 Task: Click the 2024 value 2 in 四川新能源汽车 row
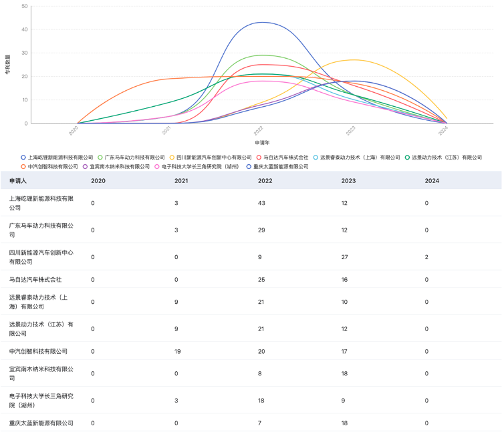tap(426, 257)
